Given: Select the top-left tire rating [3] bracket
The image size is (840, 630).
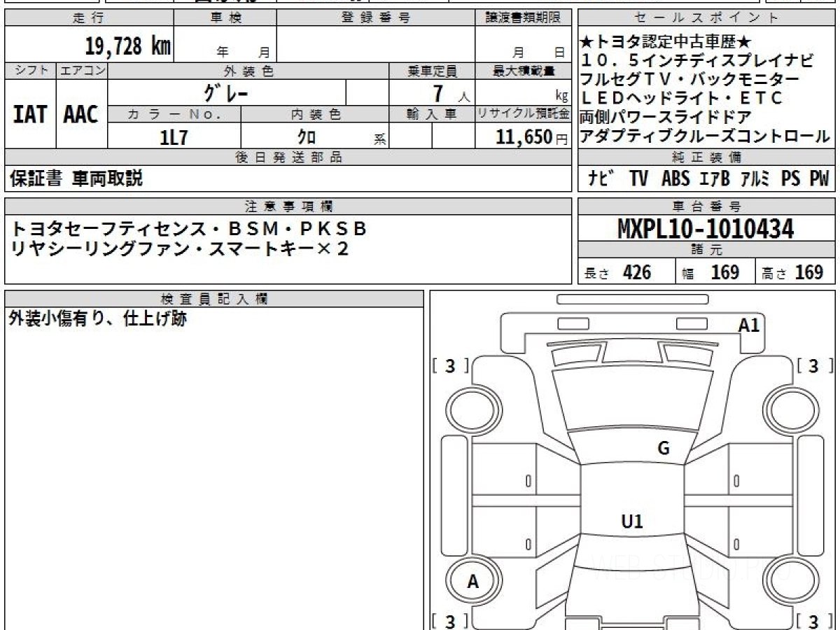Looking at the screenshot, I should (450, 366).
